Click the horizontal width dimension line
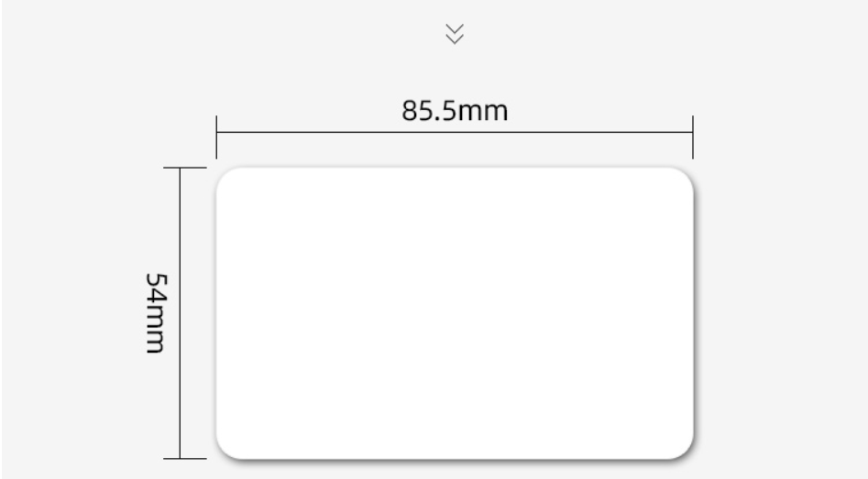The image size is (868, 479). [x=455, y=132]
